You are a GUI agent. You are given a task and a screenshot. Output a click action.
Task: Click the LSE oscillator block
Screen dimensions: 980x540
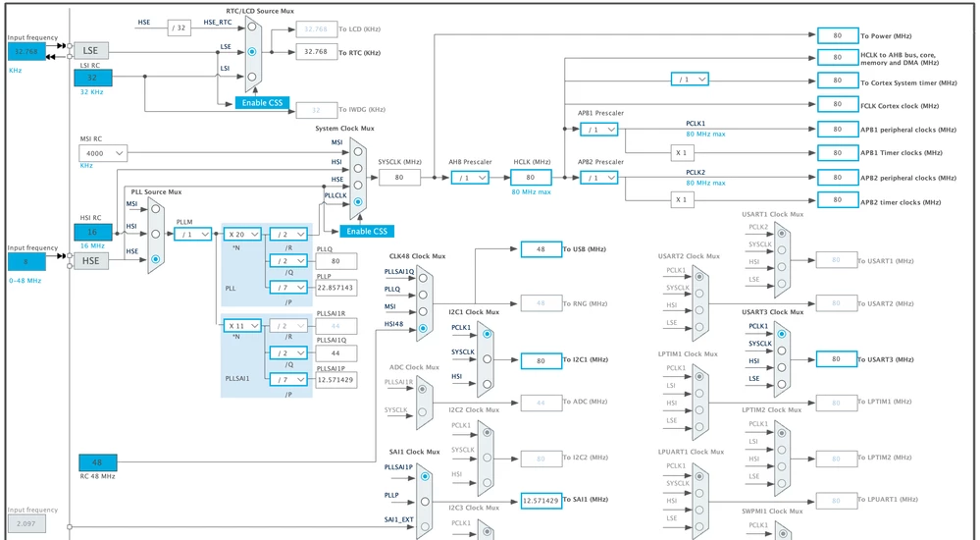click(x=90, y=51)
